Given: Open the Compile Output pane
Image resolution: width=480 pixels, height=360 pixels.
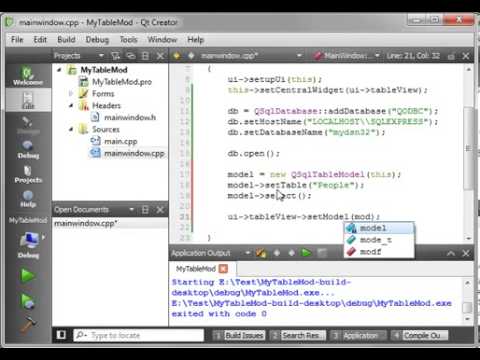Looking at the screenshot, I should point(420,335).
